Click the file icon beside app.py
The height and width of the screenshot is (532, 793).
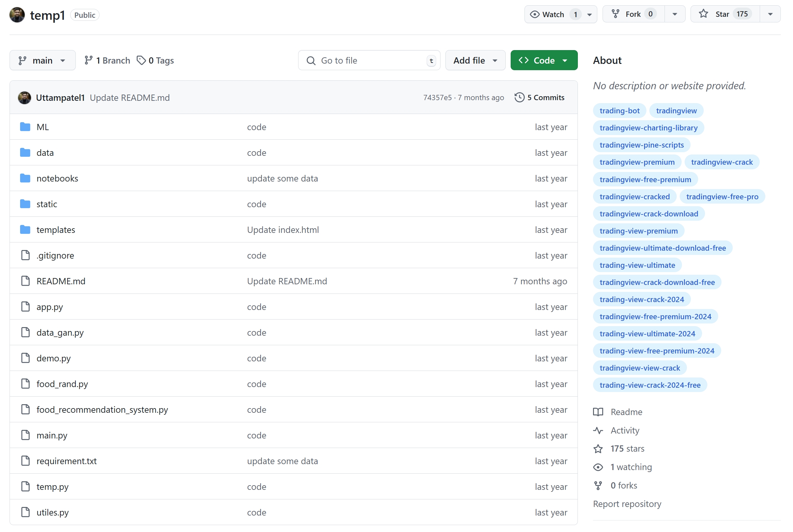[x=25, y=307]
